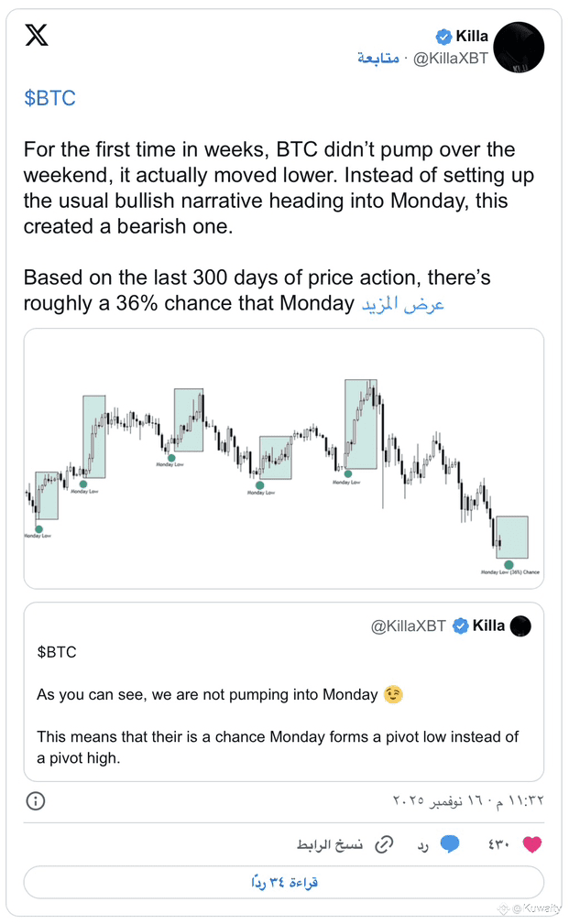Open the quoted tweet about pivot low
This screenshot has height=924, width=569.
point(284,691)
